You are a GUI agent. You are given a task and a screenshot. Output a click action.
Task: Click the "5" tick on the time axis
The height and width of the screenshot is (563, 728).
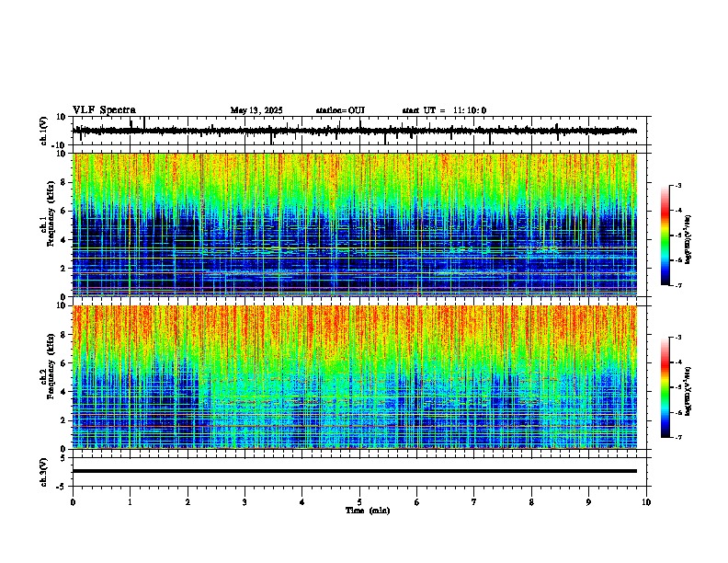pos(359,502)
